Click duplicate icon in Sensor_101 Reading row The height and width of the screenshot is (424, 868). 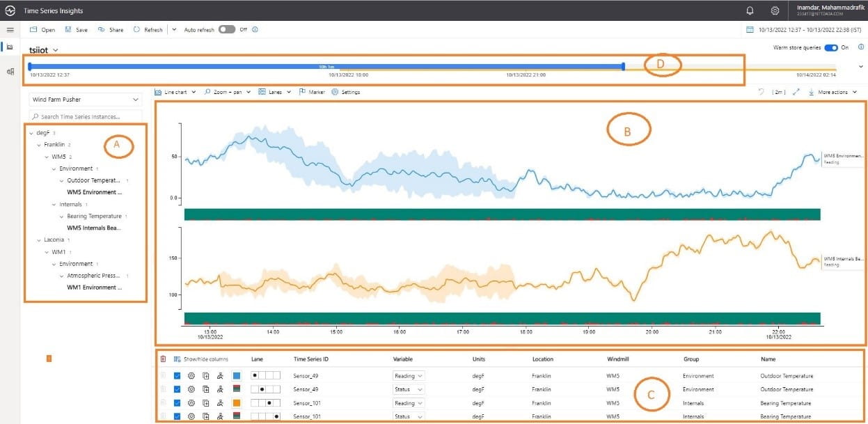click(x=206, y=402)
